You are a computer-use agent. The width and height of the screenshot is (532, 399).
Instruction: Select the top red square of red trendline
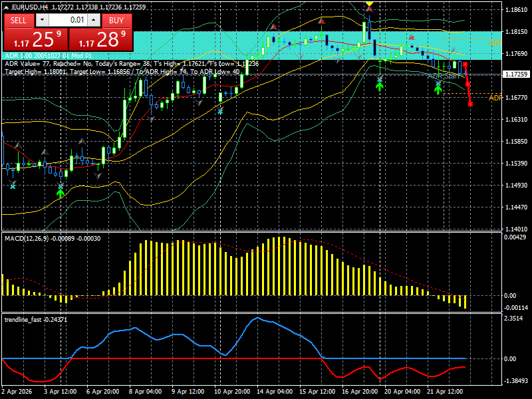[465, 64]
